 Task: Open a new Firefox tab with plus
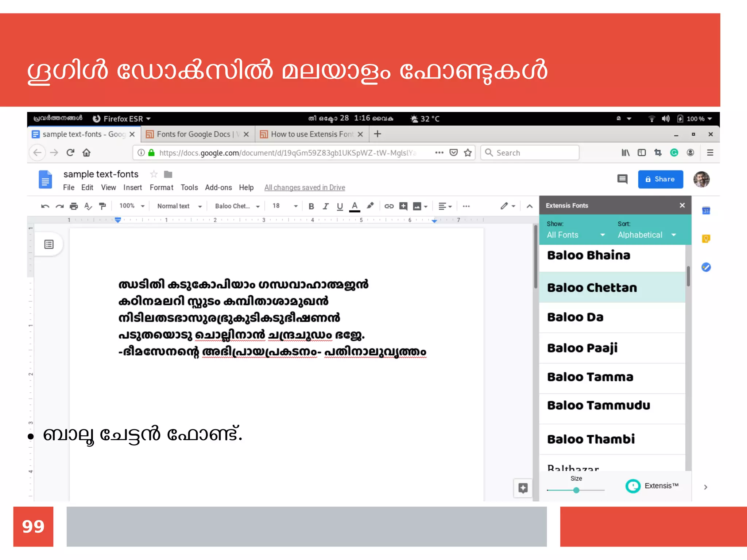378,134
